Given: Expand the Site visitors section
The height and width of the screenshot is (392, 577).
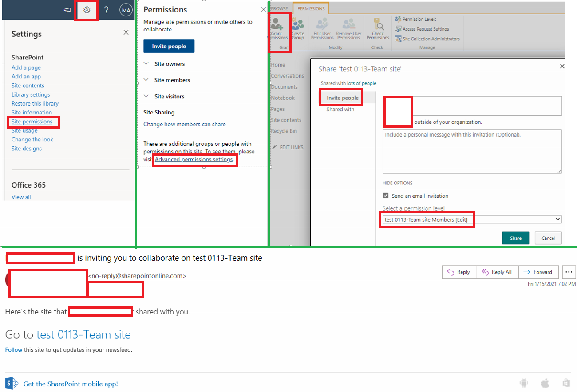Looking at the screenshot, I should (164, 96).
